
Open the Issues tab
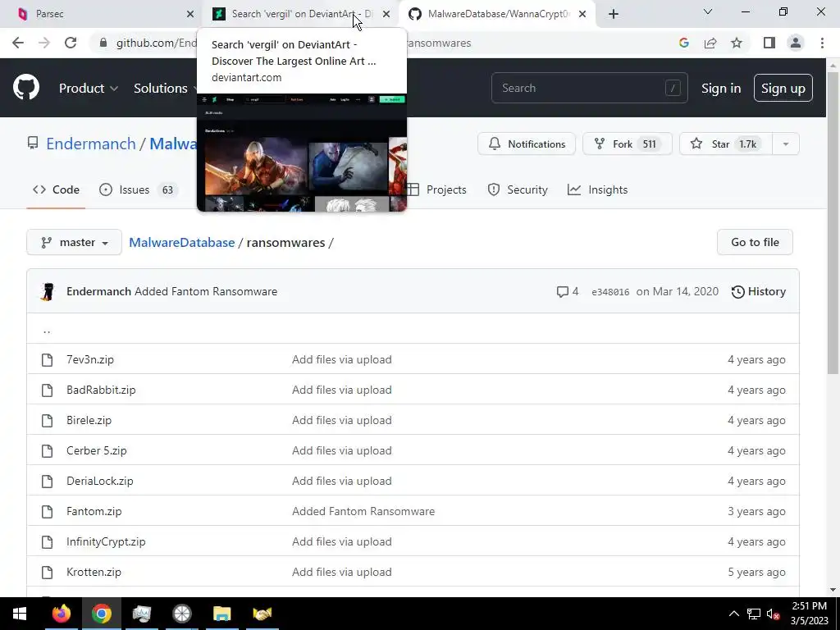point(138,189)
